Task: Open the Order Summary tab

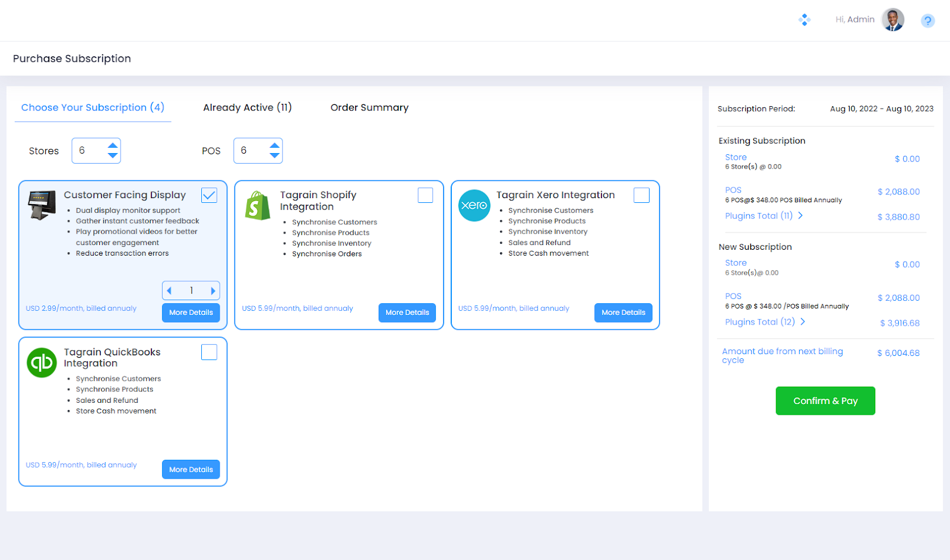Action: [x=369, y=107]
